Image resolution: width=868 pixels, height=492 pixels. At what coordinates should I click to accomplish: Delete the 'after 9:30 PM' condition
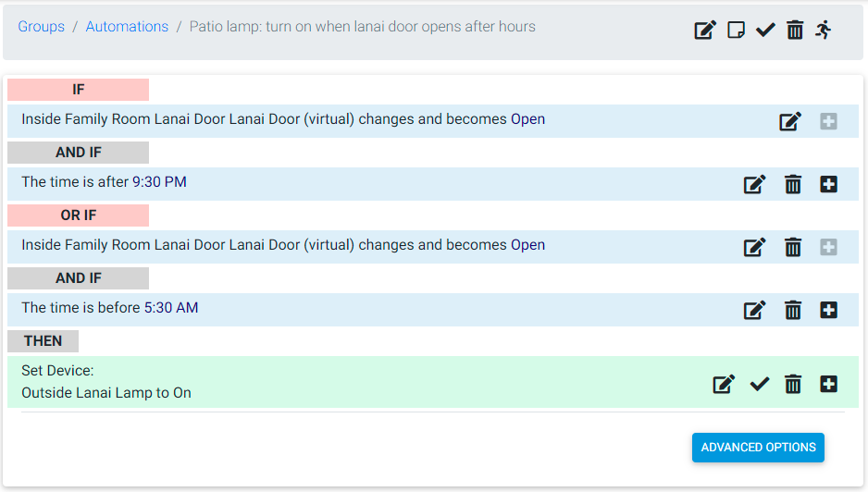[x=793, y=184]
